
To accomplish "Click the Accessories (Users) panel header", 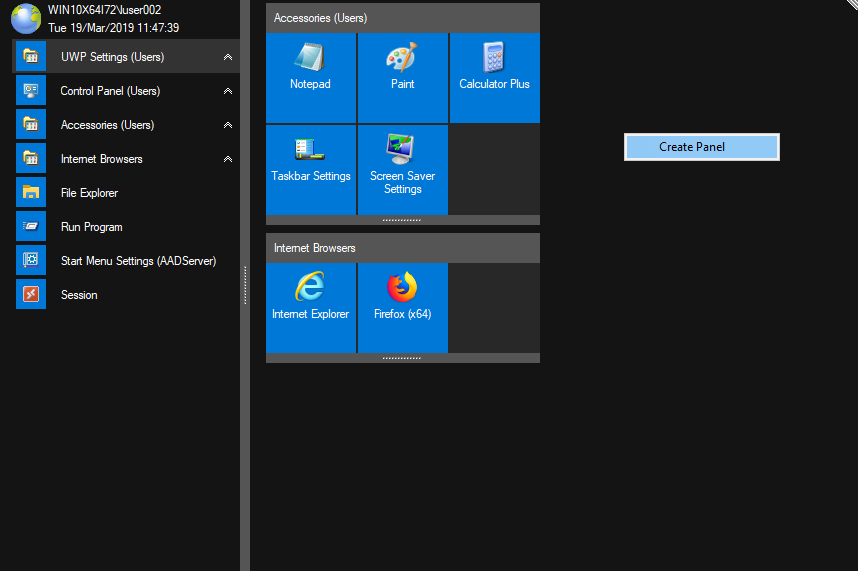I will coord(402,18).
